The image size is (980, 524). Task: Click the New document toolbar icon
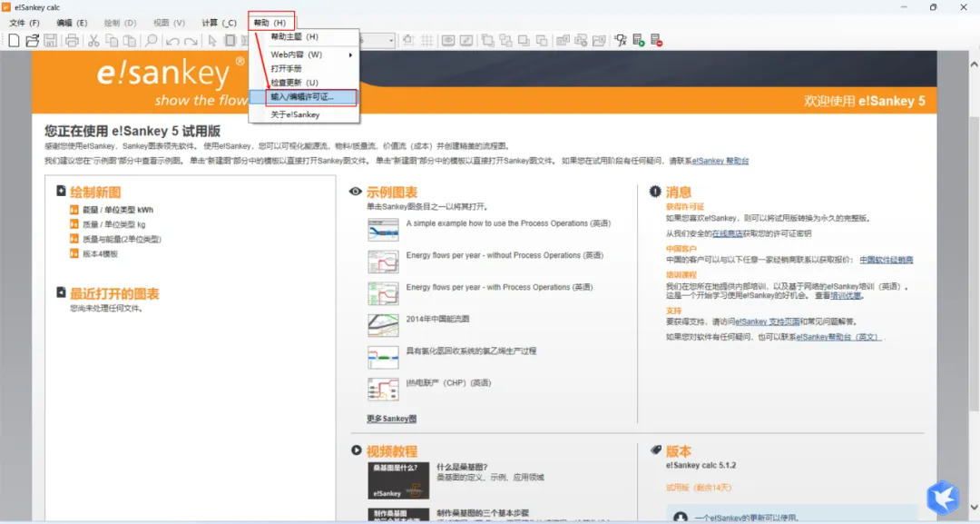point(14,41)
